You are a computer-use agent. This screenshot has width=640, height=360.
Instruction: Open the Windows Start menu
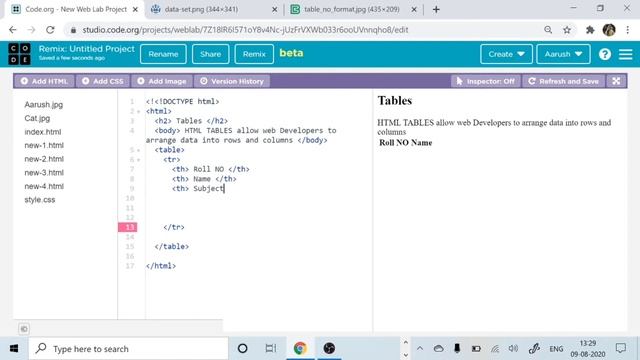point(14,349)
